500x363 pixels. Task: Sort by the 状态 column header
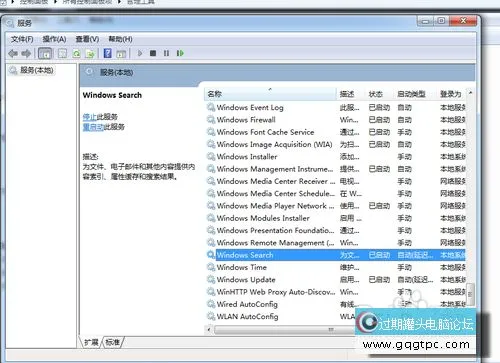click(x=380, y=94)
